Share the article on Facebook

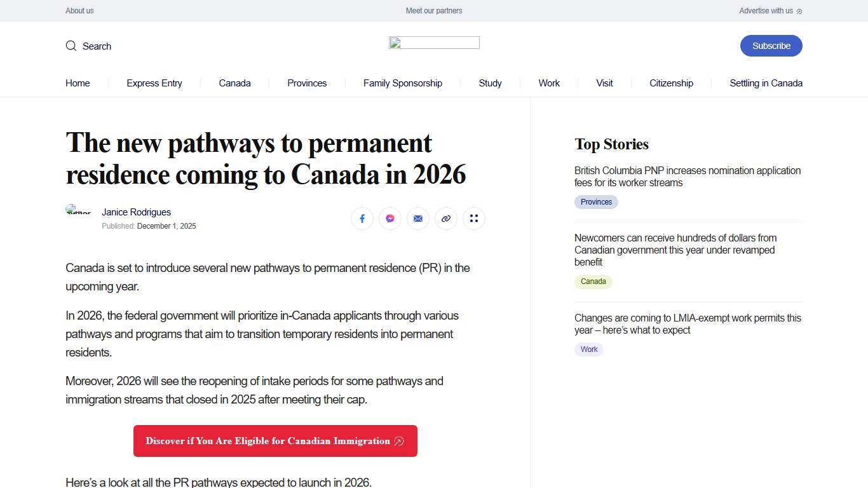pyautogui.click(x=362, y=219)
